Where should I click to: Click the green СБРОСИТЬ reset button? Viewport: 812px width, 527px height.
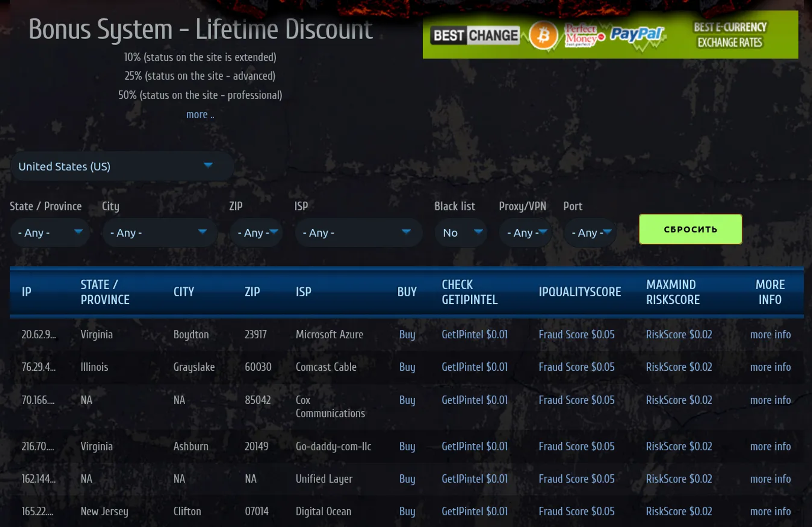690,229
